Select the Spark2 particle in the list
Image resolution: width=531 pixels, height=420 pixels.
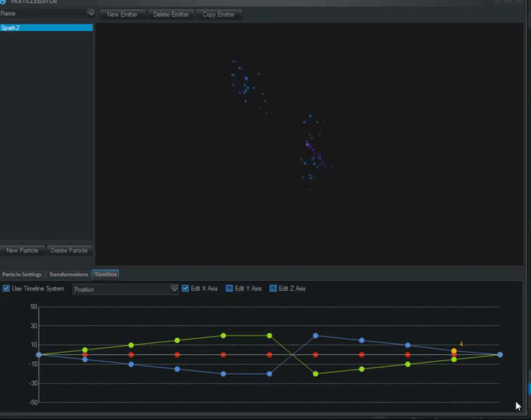[x=46, y=28]
